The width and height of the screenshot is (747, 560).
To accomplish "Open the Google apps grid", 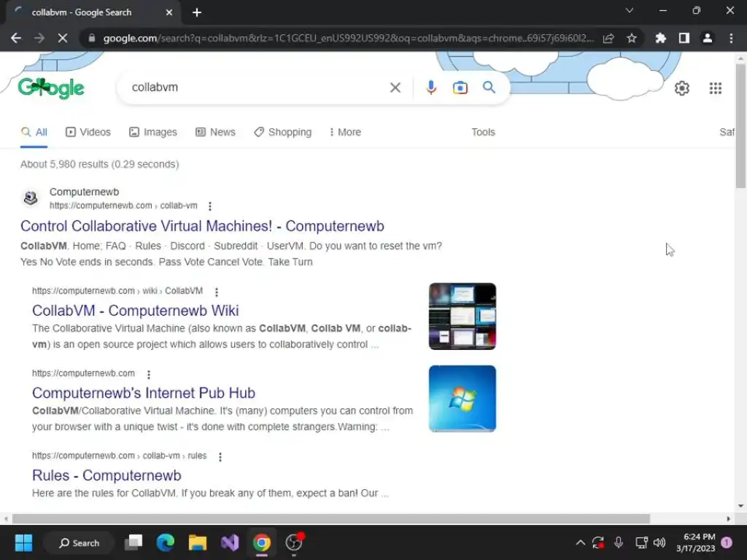I will coord(716,88).
